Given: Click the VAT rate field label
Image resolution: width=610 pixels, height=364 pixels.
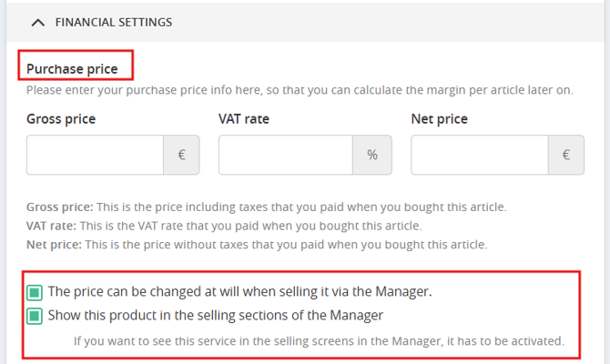Looking at the screenshot, I should coord(244,118).
